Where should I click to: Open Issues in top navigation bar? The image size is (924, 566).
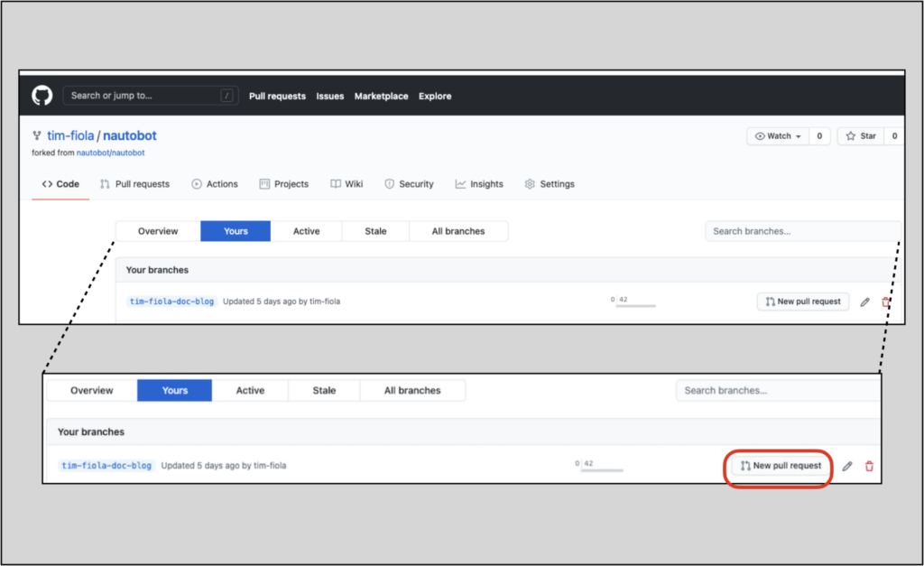(330, 96)
